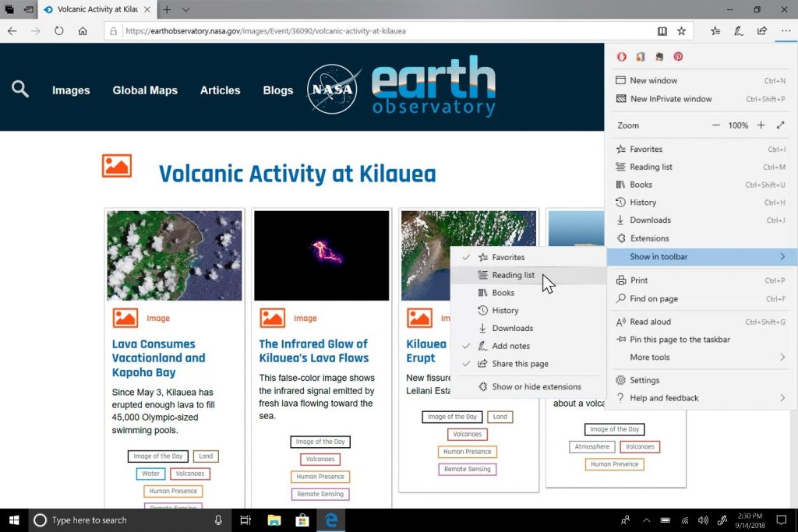Uncheck Share this page in toolbar submenu

tap(528, 364)
